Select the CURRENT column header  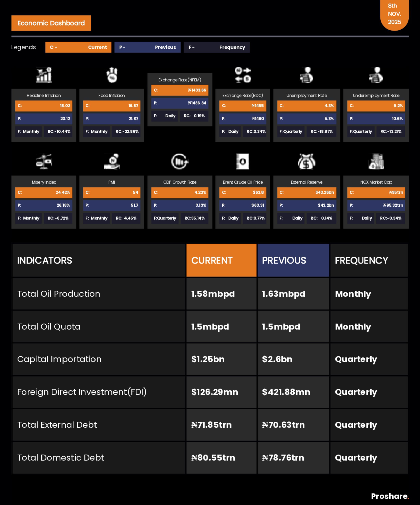(221, 260)
